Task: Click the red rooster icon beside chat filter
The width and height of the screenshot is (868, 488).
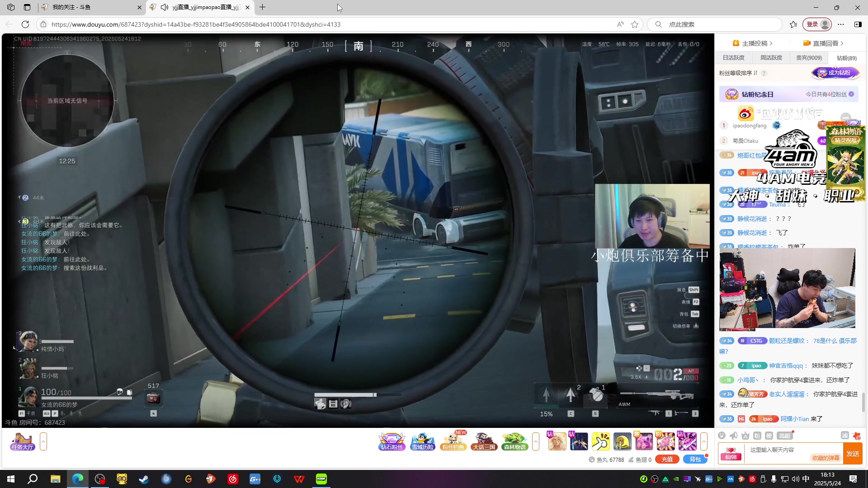Action: pos(857,436)
